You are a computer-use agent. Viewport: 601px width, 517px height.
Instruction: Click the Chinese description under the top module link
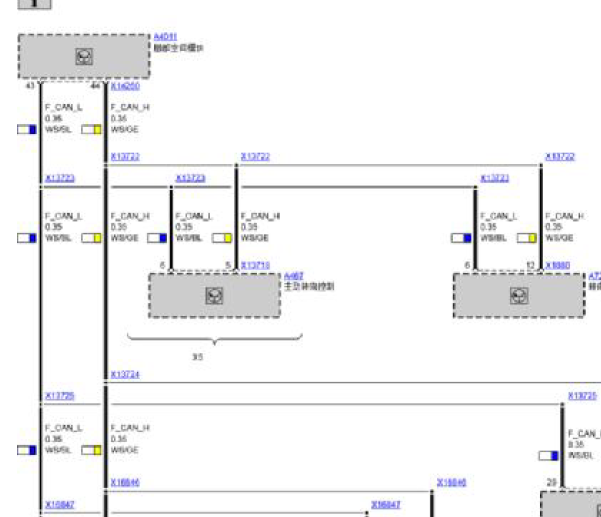(x=178, y=48)
